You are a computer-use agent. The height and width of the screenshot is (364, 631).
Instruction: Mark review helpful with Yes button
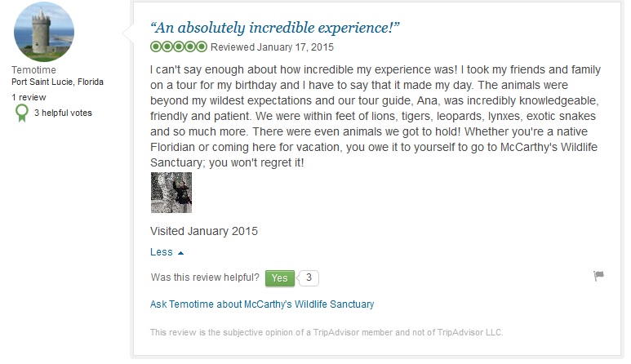279,277
